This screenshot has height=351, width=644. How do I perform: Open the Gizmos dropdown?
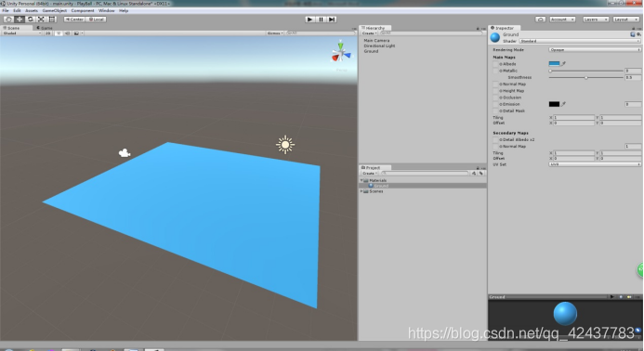[275, 33]
